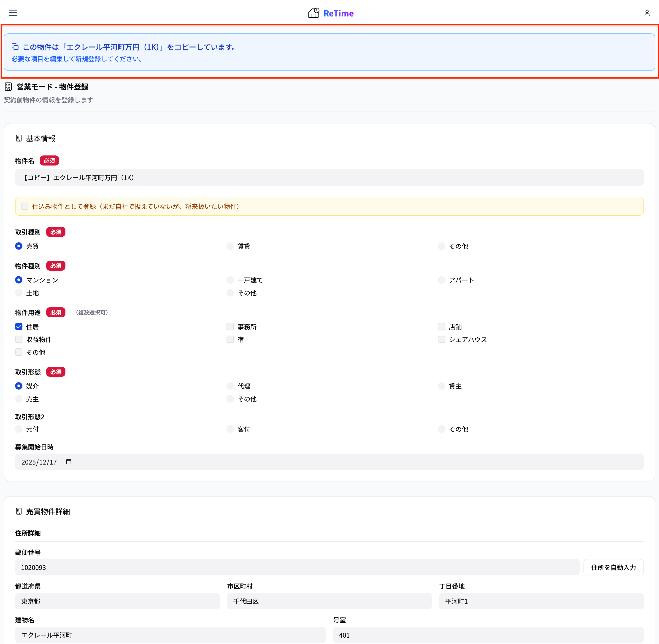
Task: Select 一戸建て property type
Action: point(230,280)
